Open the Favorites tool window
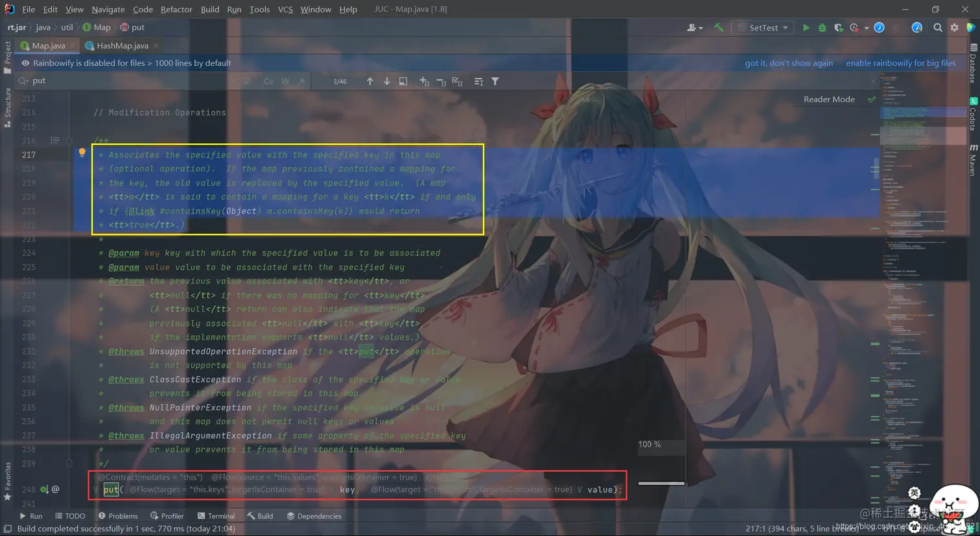Image resolution: width=980 pixels, height=536 pixels. click(7, 481)
